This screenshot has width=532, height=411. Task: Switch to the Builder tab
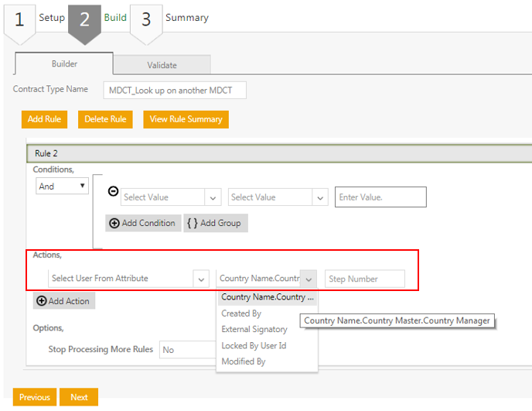point(64,63)
